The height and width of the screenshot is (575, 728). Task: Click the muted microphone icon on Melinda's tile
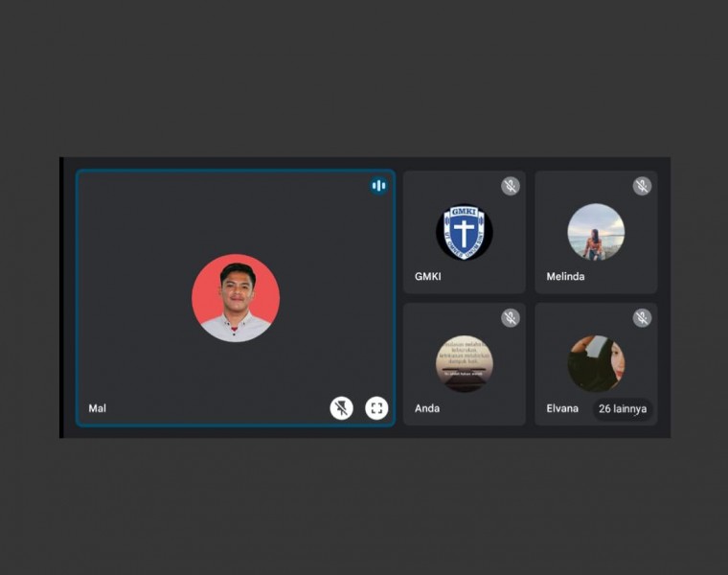(642, 186)
